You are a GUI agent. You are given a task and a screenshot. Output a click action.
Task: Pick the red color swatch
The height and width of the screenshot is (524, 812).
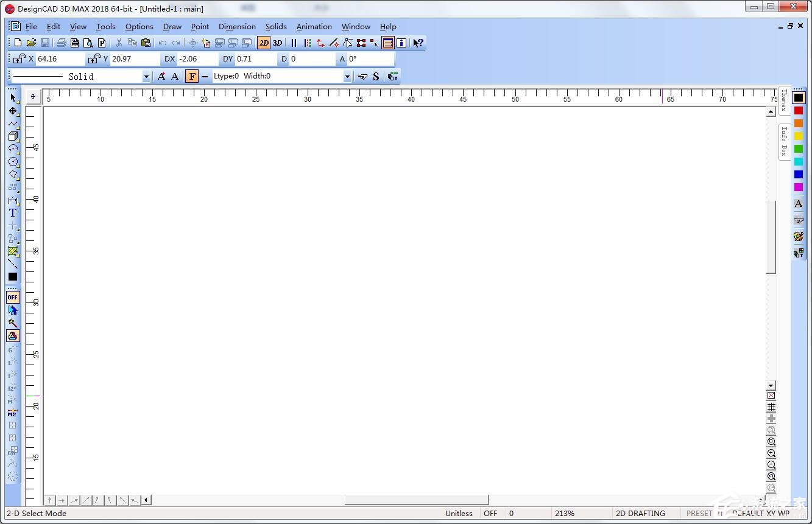click(x=798, y=111)
